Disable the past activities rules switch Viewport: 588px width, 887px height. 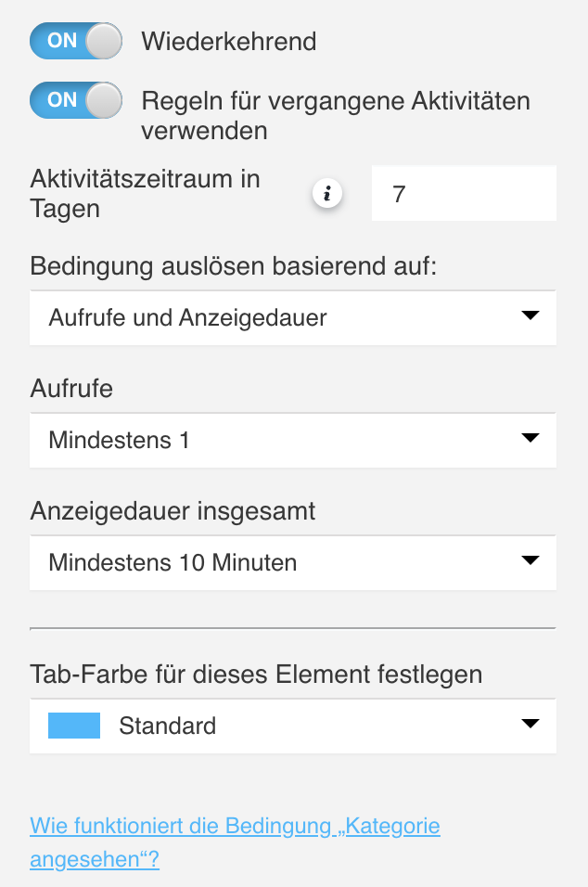[x=76, y=100]
